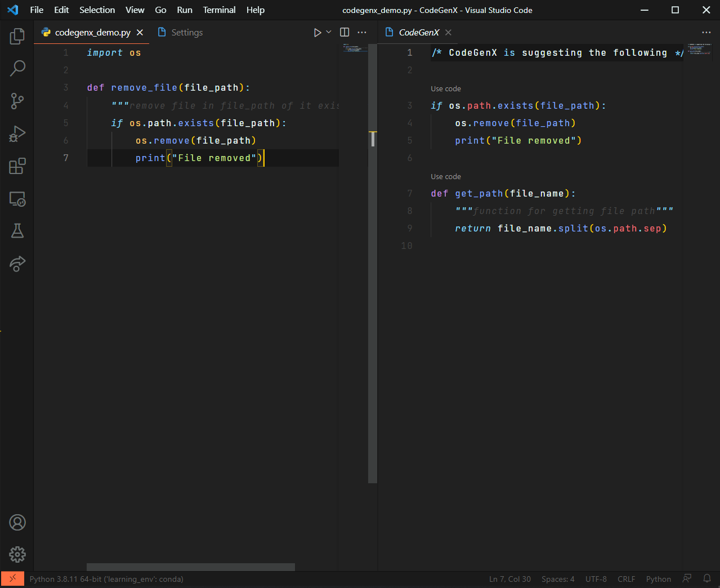
Task: Click the "function for getting file path" docstring
Action: click(x=564, y=211)
